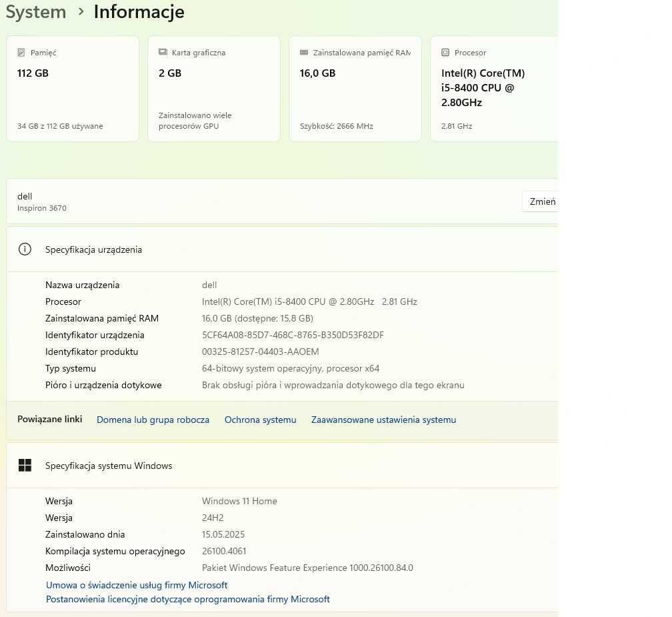The height and width of the screenshot is (617, 672).
Task: Click the Kompilacja systemu operacyjnego label
Action: (115, 552)
